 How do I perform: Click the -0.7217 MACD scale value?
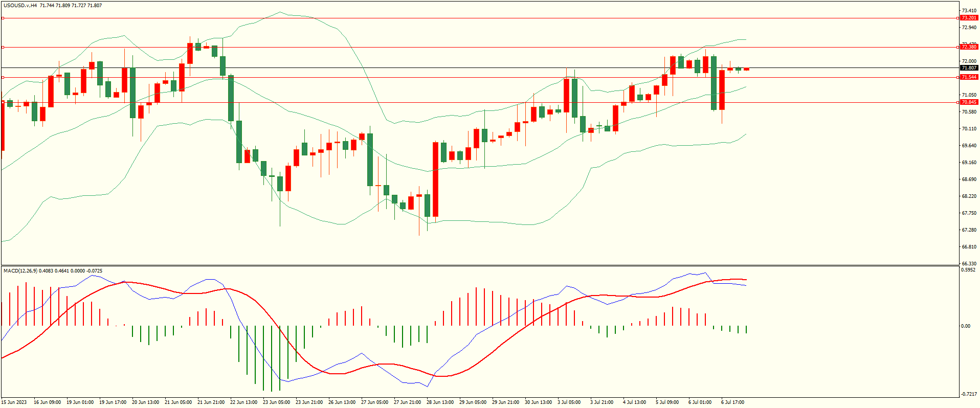[x=969, y=394]
